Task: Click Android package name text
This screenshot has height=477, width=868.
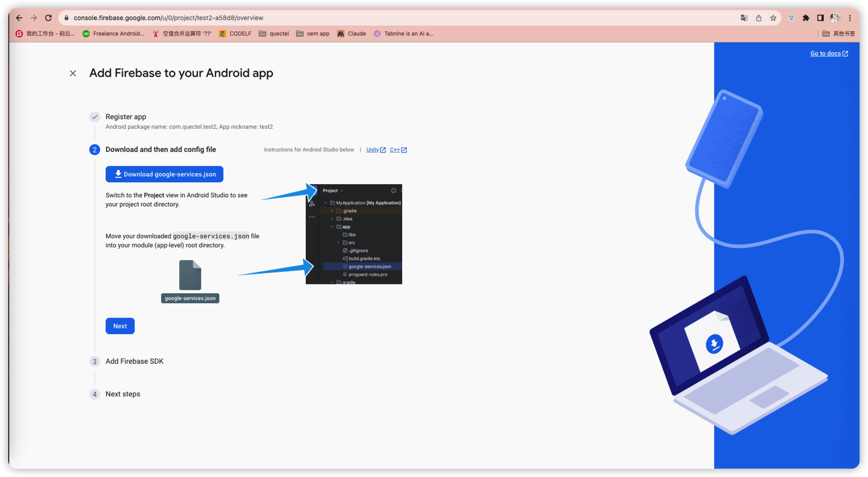Action: (x=189, y=127)
